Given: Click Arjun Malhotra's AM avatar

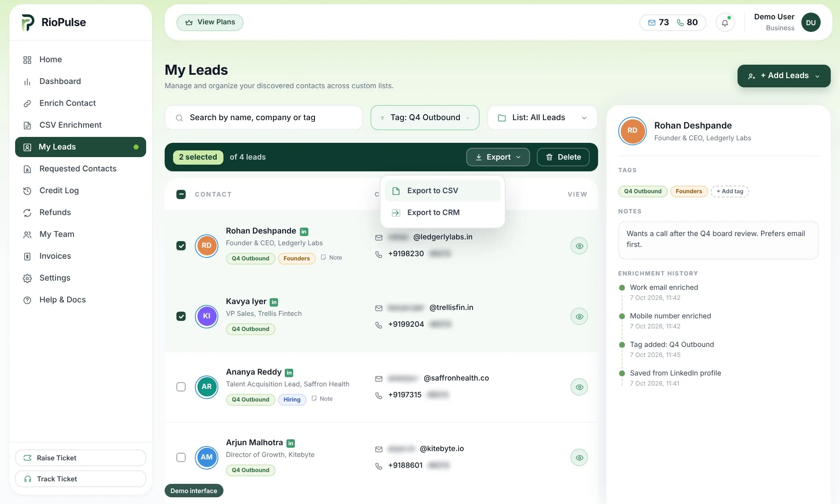Looking at the screenshot, I should pos(207,457).
